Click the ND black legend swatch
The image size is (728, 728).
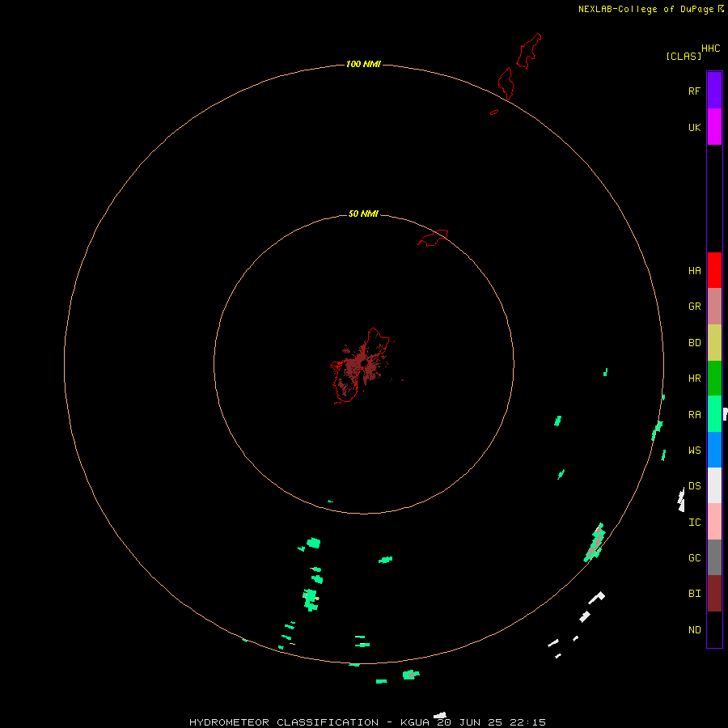click(x=714, y=629)
